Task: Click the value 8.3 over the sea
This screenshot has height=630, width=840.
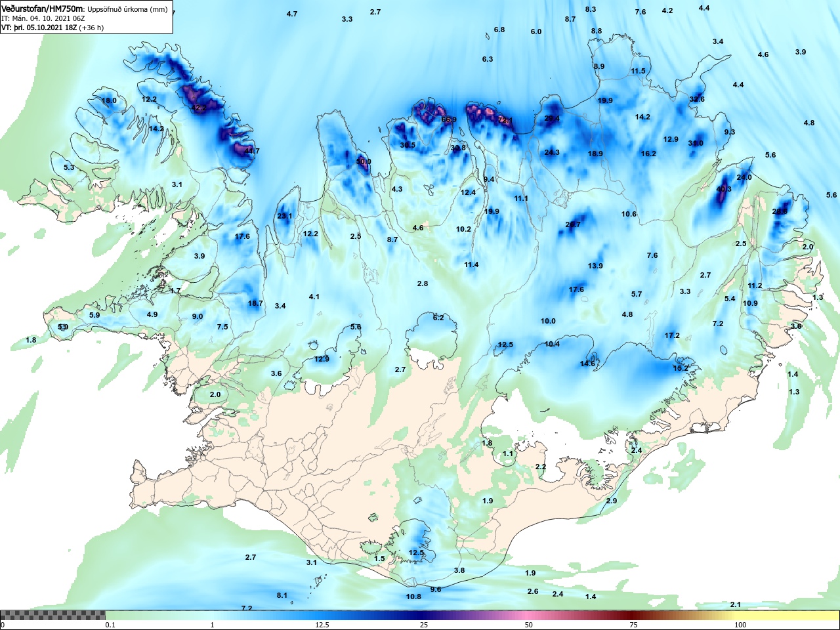Action: click(591, 9)
